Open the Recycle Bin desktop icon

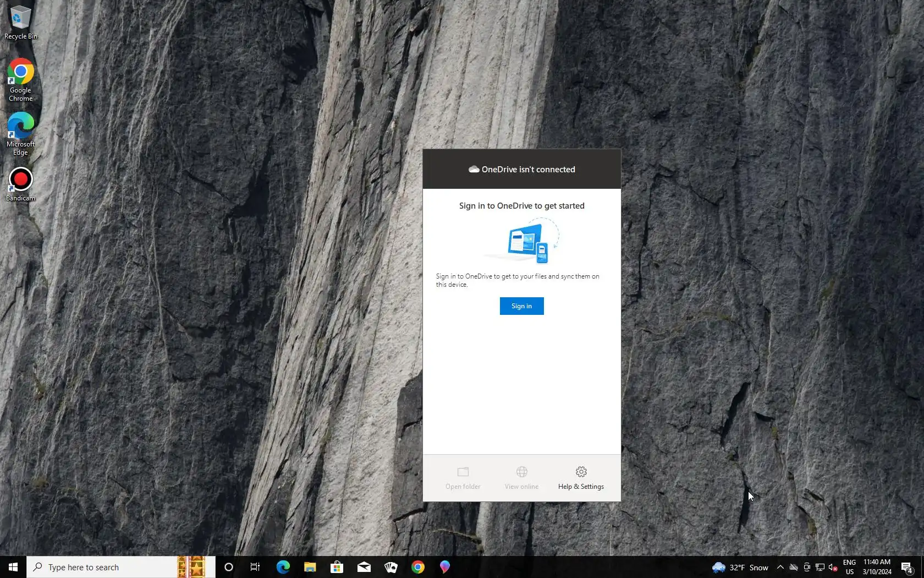(x=21, y=23)
